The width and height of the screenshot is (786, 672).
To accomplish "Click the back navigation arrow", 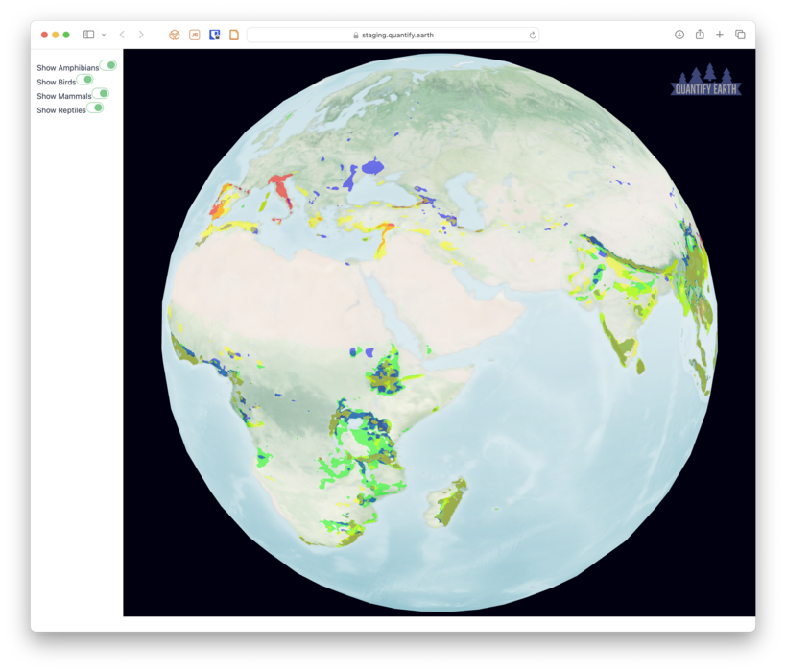I will (121, 35).
